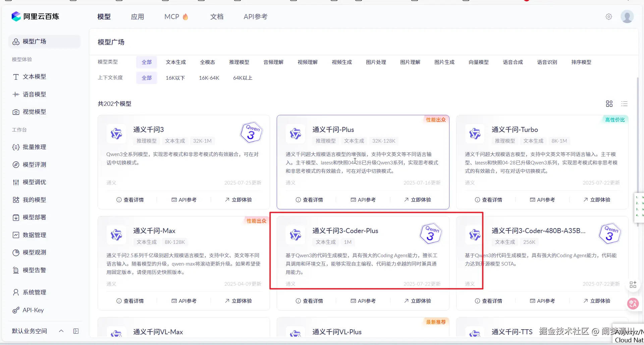644x345 pixels.
Task: Click API参考 on 通义千问3-Coder-480B card
Action: point(542,301)
